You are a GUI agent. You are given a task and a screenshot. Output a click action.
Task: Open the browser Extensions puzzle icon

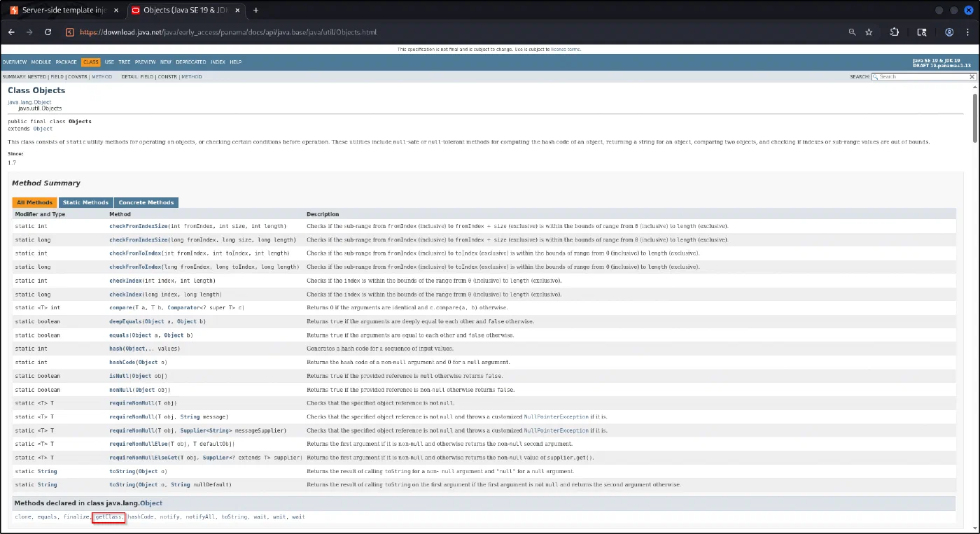[895, 32]
